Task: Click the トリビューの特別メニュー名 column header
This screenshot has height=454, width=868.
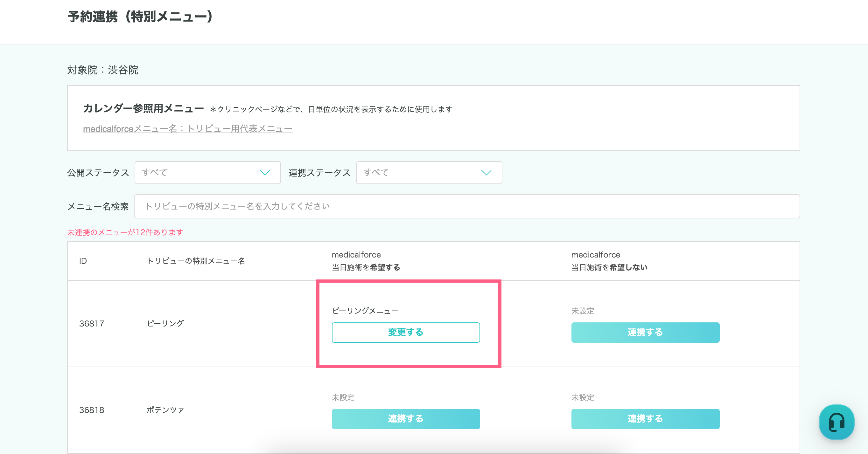Action: point(196,261)
